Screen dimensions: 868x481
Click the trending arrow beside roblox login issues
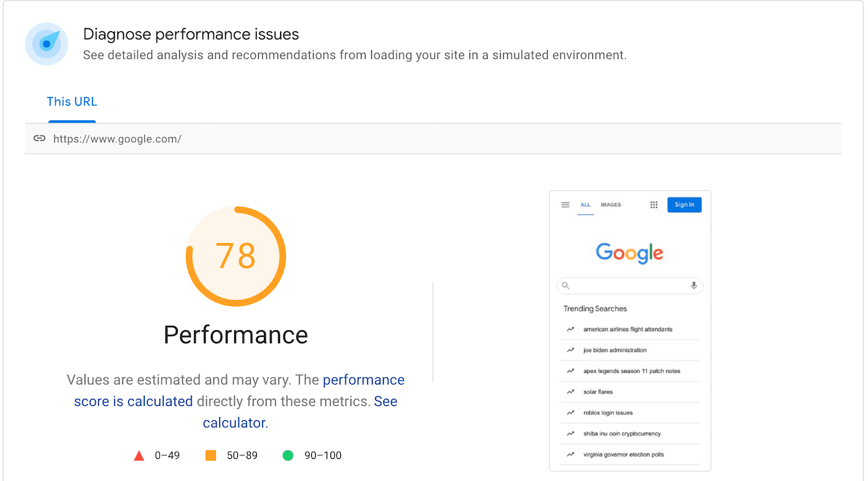(571, 412)
